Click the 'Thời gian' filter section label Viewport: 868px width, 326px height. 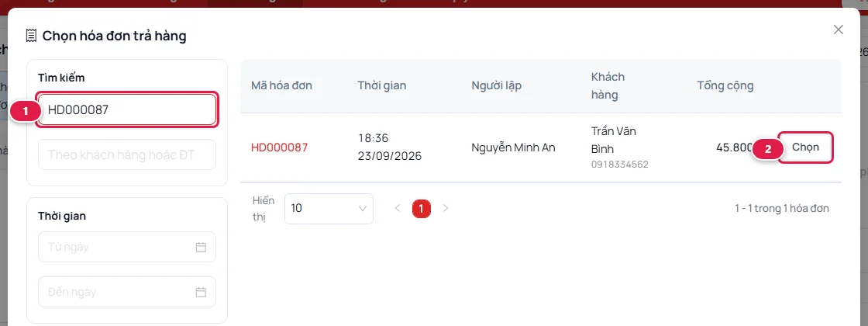(62, 216)
